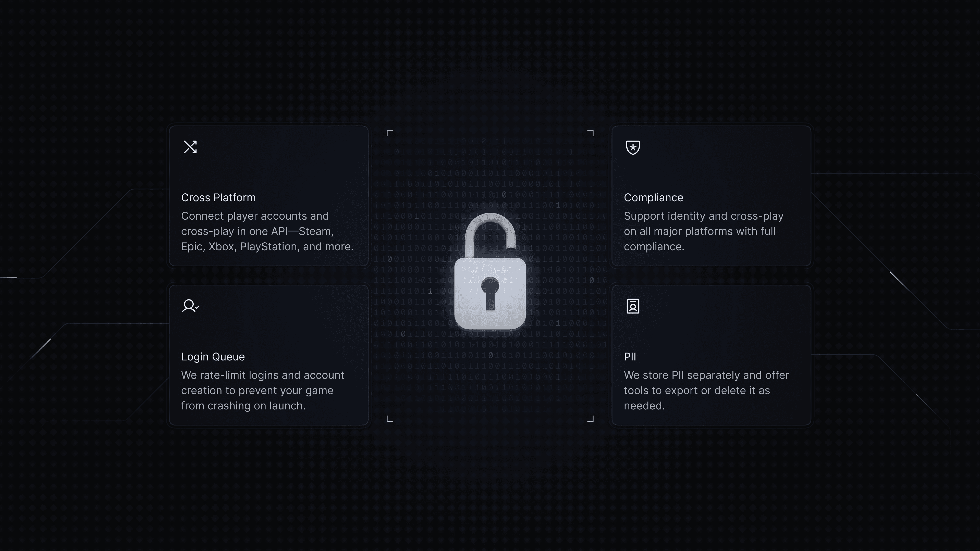980x551 pixels.
Task: Click the bottom-left corner bracket marker
Action: click(x=389, y=419)
